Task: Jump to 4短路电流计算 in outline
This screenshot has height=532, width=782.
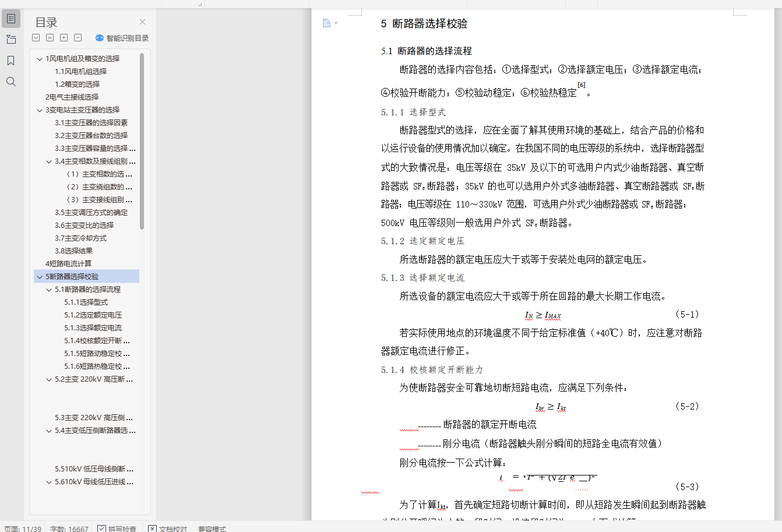Action: [69, 263]
